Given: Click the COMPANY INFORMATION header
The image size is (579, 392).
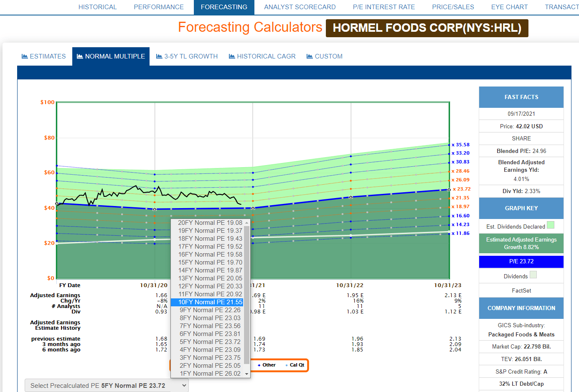Looking at the screenshot, I should coord(521,308).
